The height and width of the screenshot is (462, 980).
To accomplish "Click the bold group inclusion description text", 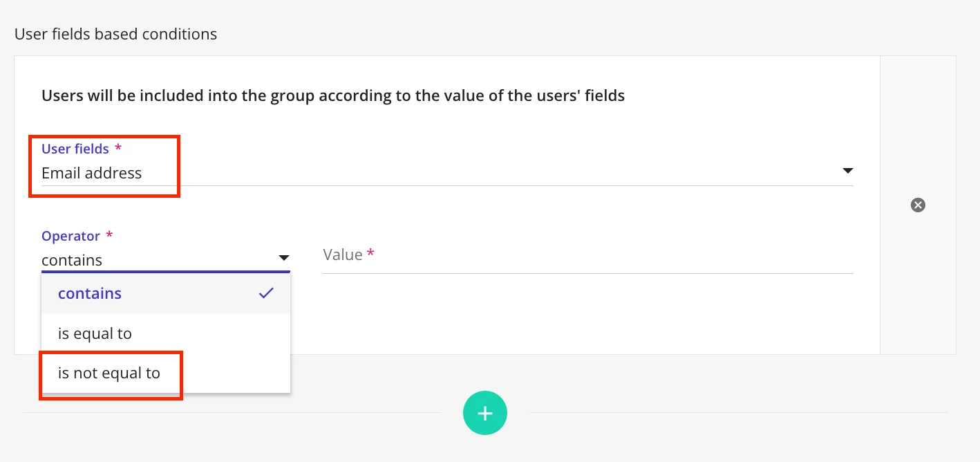I will click(x=333, y=95).
